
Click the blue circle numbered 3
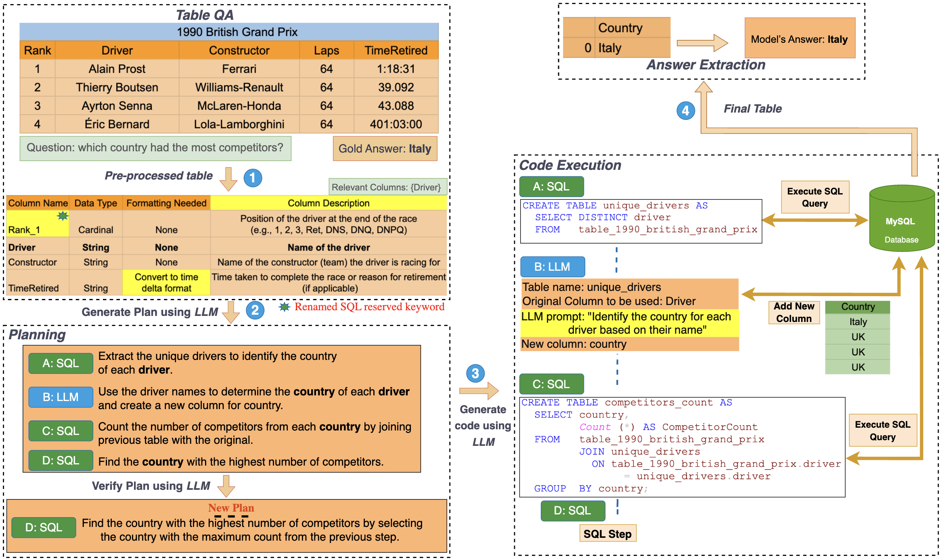tap(475, 373)
